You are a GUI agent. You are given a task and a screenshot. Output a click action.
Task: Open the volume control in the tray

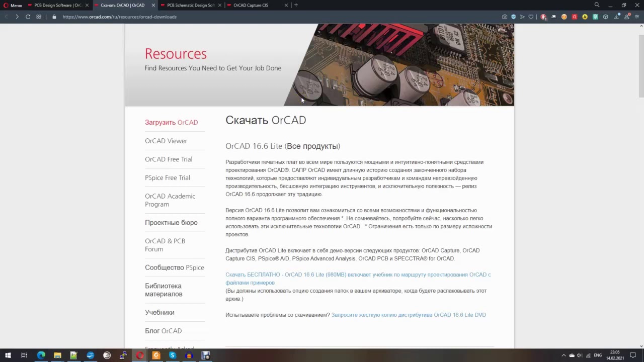tap(580, 355)
